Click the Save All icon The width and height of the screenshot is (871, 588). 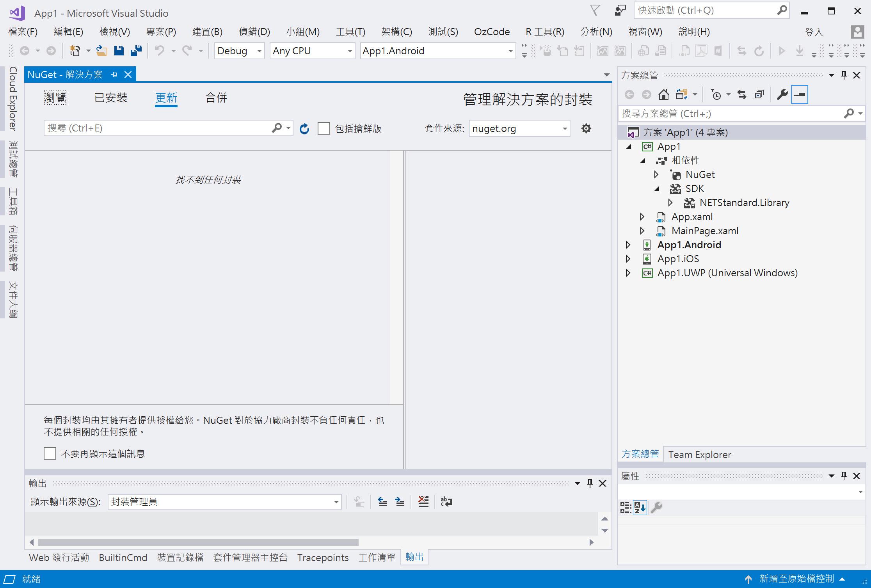tap(136, 51)
